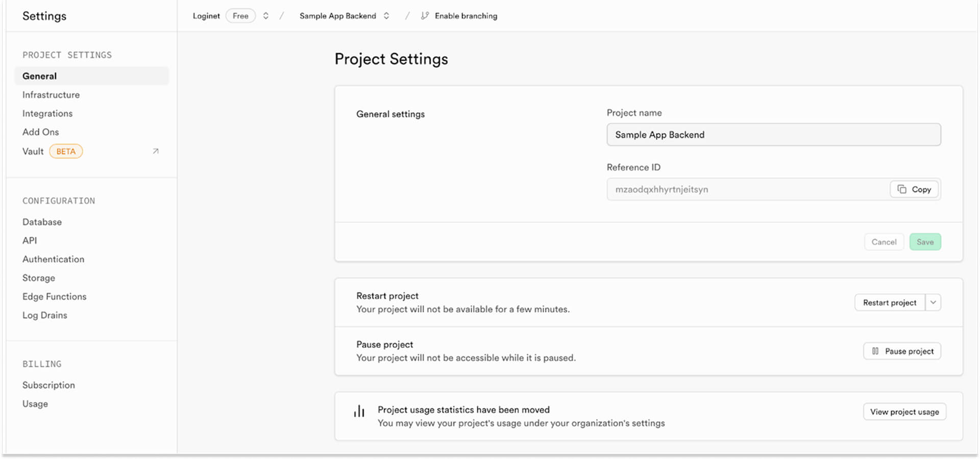Open Log Drains configuration
Screen dimensions: 980x459
[x=45, y=316]
